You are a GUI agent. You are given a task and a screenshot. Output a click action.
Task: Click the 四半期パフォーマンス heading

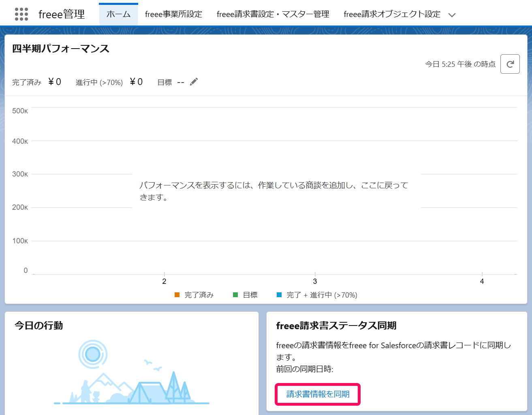click(61, 49)
